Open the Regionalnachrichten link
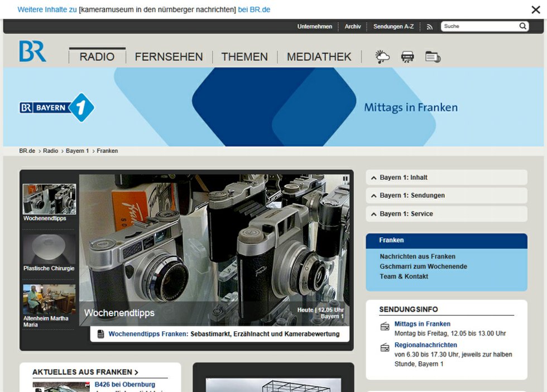This screenshot has width=547, height=392. tap(425, 345)
